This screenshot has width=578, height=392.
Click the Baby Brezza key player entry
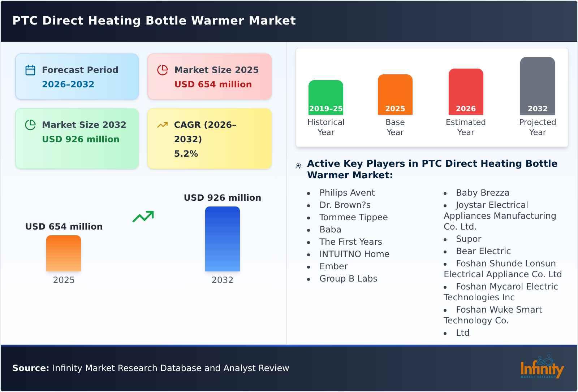483,193
